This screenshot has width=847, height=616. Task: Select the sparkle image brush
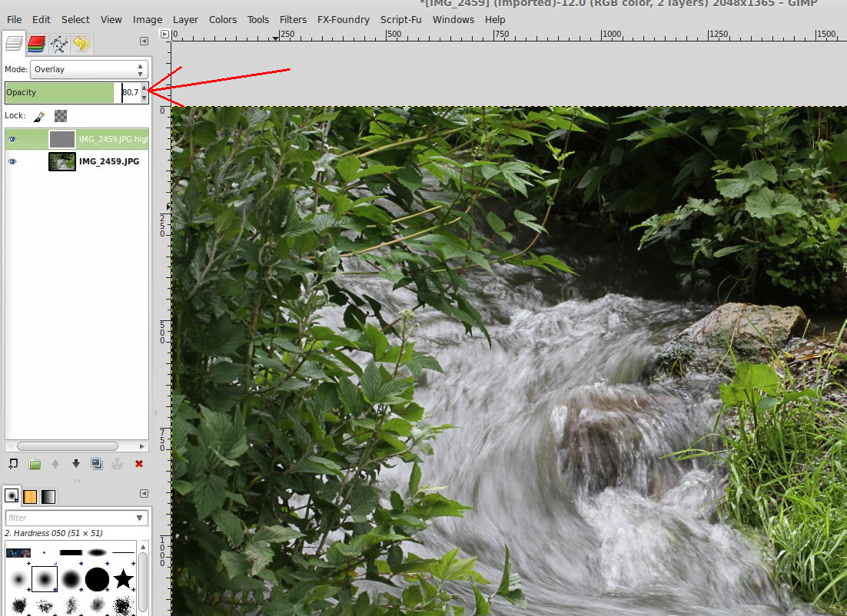tap(18, 553)
